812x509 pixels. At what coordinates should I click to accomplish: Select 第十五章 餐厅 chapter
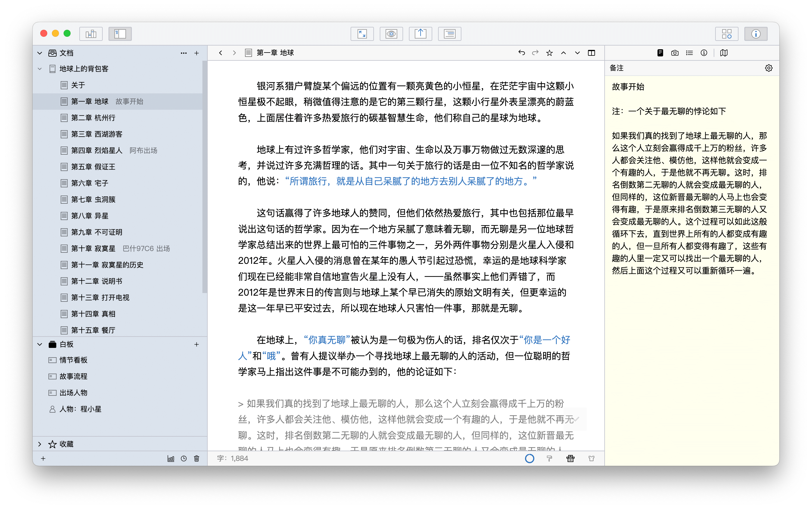click(x=117, y=330)
